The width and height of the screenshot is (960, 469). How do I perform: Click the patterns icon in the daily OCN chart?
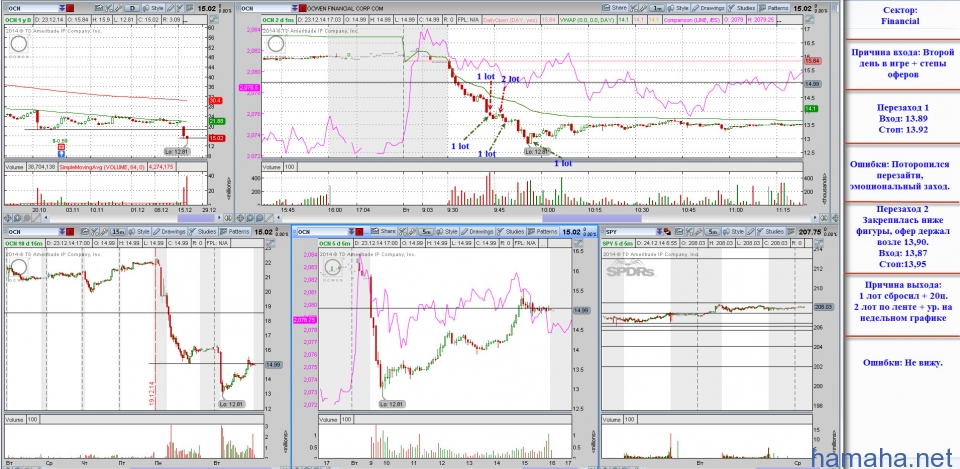[x=189, y=8]
